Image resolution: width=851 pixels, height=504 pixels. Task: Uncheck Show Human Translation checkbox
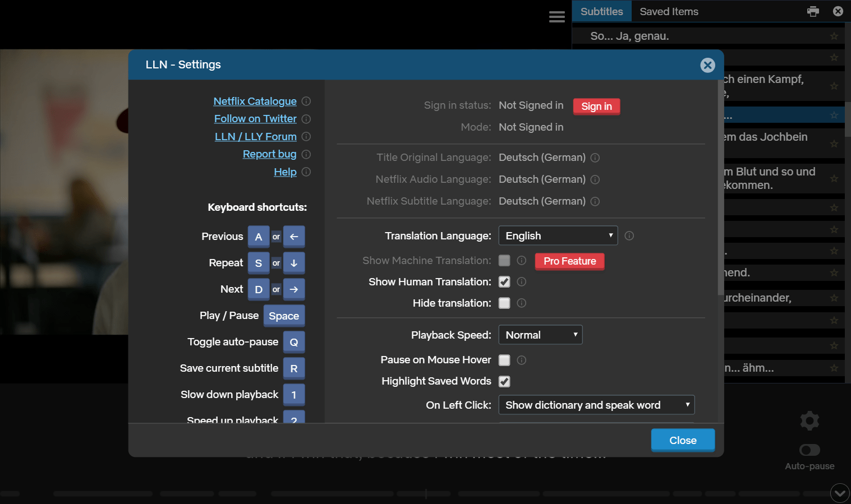point(504,282)
